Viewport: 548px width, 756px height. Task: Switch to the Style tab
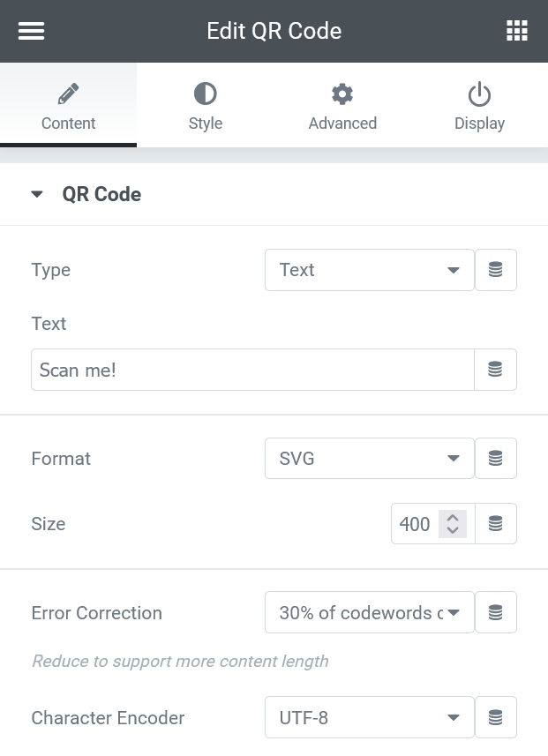point(206,105)
